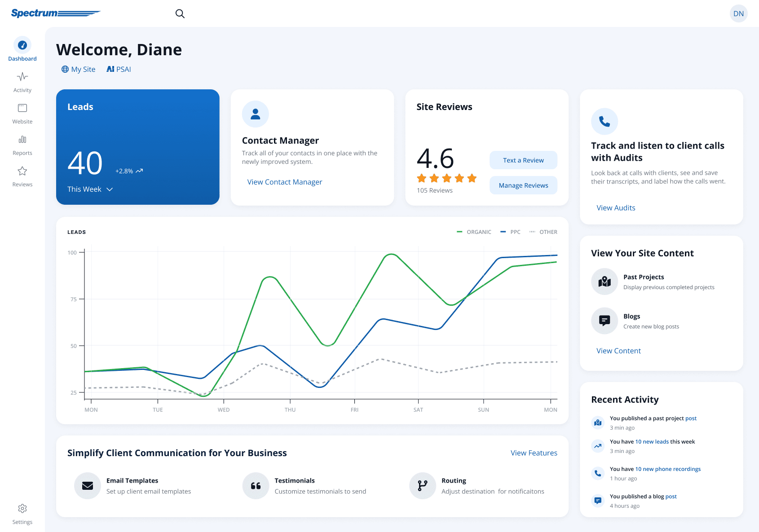Open the 10 new leads link
This screenshot has width=759, height=532.
652,442
